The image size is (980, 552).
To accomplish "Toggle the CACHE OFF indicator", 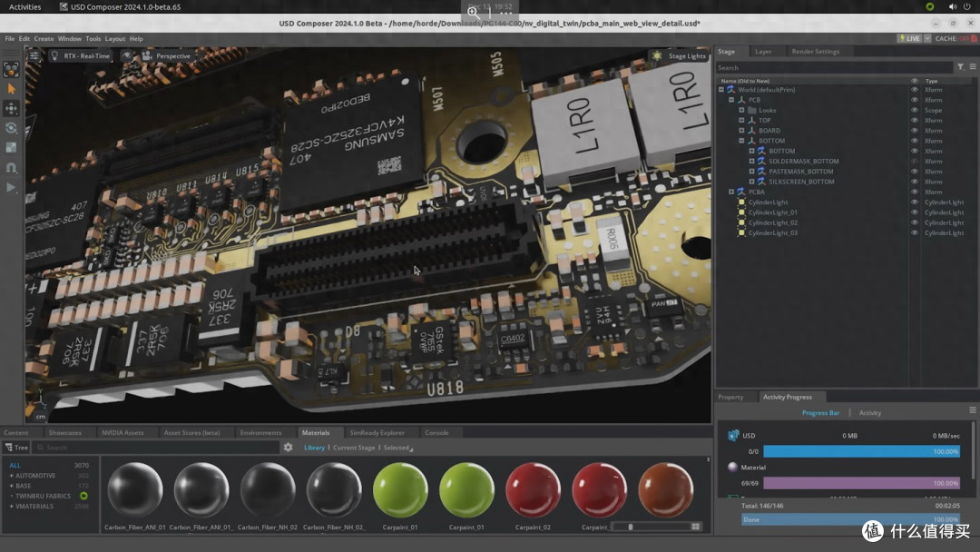I will [956, 38].
